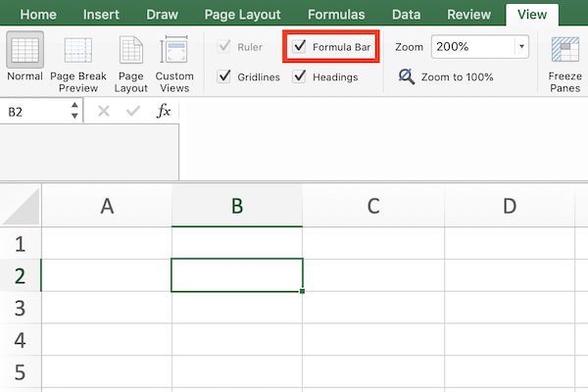Click cell C3
The width and height of the screenshot is (588, 392).
(373, 308)
